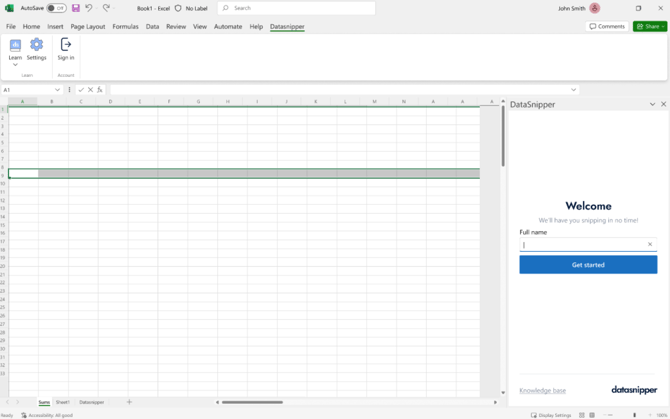This screenshot has width=670, height=419.
Task: Click the formula bar Cancel X
Action: click(x=90, y=90)
